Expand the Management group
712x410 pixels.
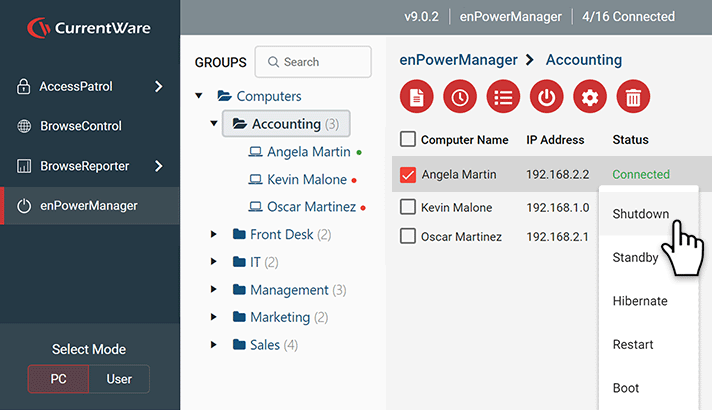point(213,289)
